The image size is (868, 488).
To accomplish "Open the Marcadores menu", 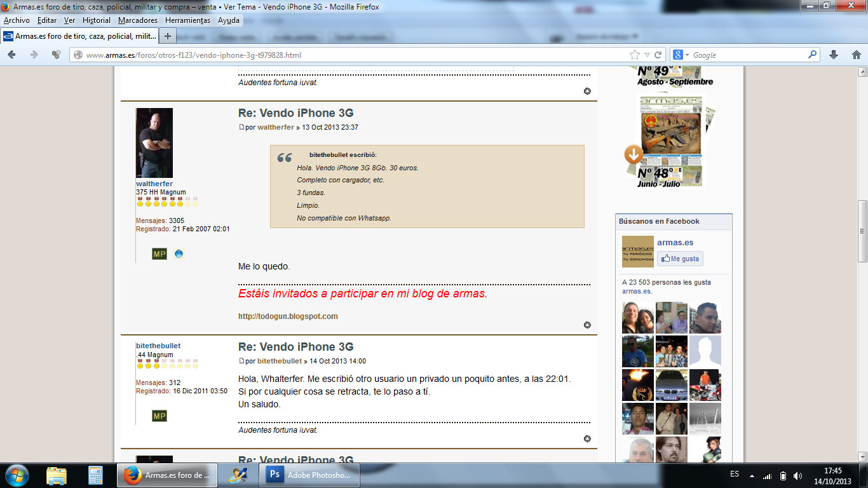I will 138,20.
